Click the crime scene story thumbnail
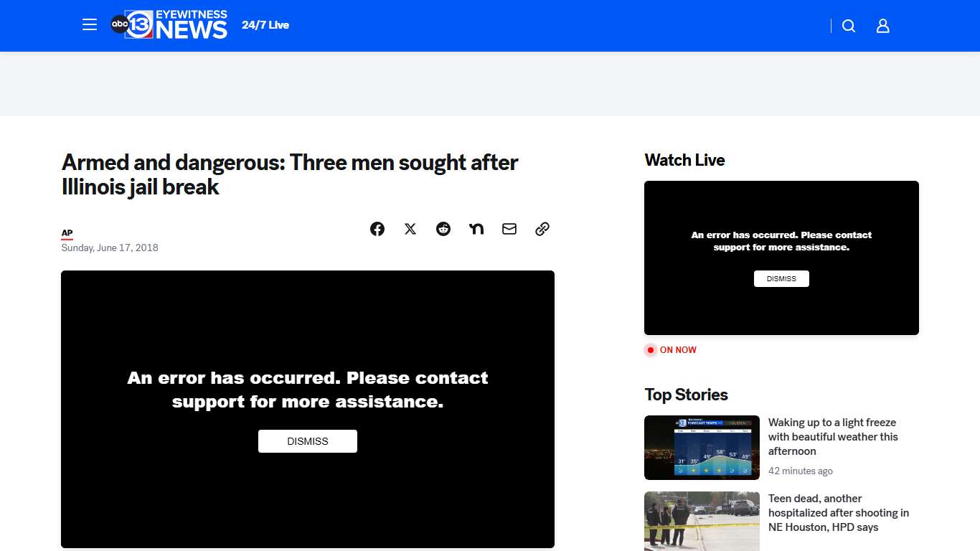The height and width of the screenshot is (551, 980). pos(702,521)
